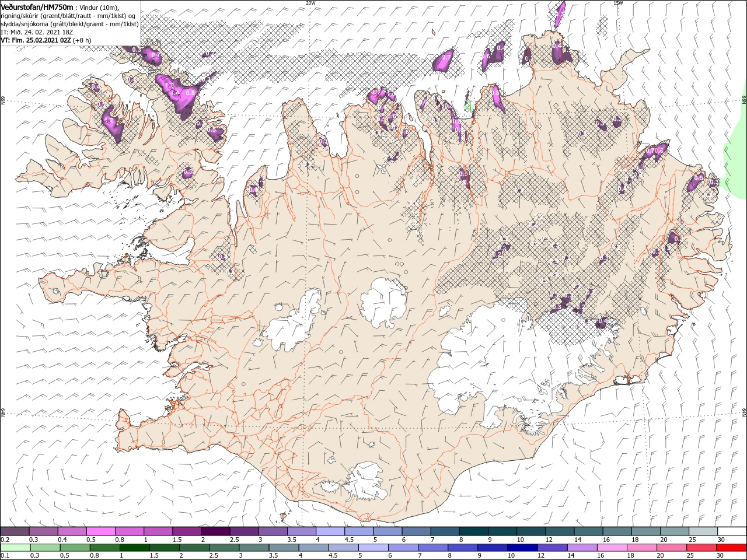Viewport: 747px width, 560px height.
Task: Pick the top-row purple swatch labeled 3
Action: (x=273, y=531)
